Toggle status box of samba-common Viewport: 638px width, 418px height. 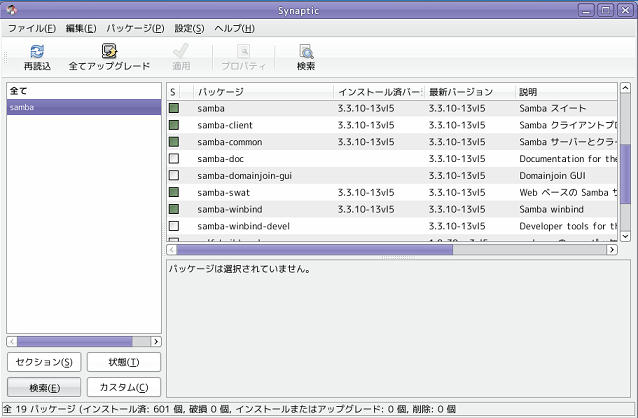174,142
